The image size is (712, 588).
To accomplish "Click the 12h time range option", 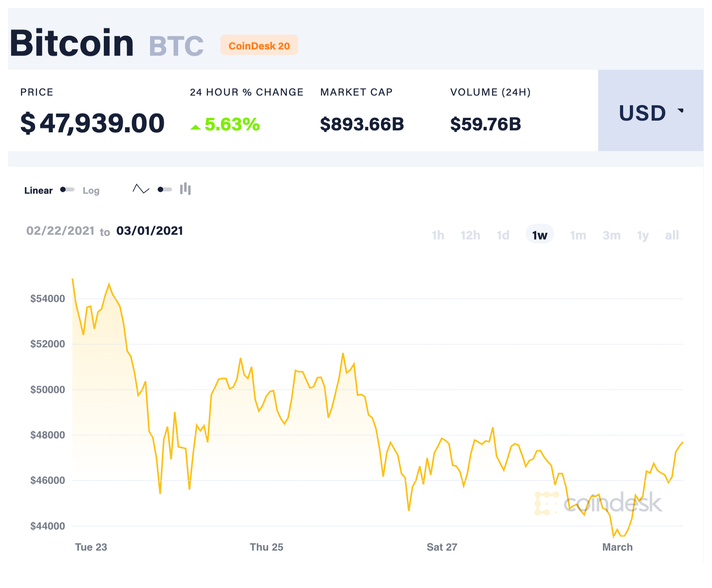I will [x=470, y=235].
